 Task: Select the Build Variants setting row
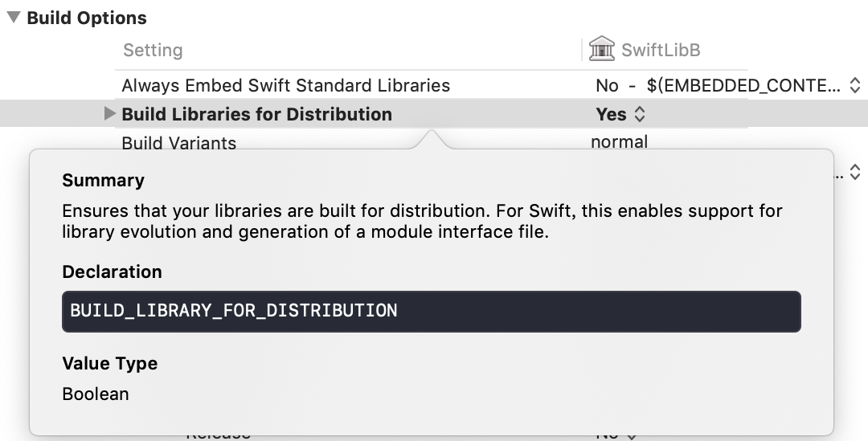coord(178,143)
